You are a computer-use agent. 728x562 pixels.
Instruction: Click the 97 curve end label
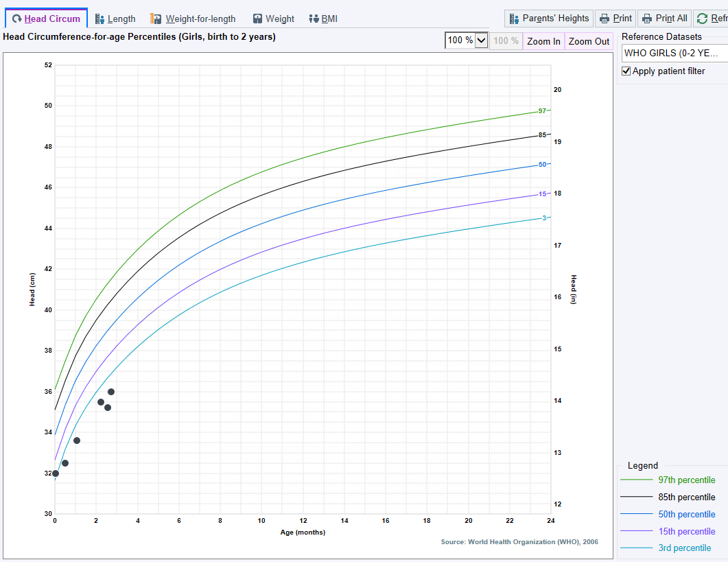[x=542, y=110]
